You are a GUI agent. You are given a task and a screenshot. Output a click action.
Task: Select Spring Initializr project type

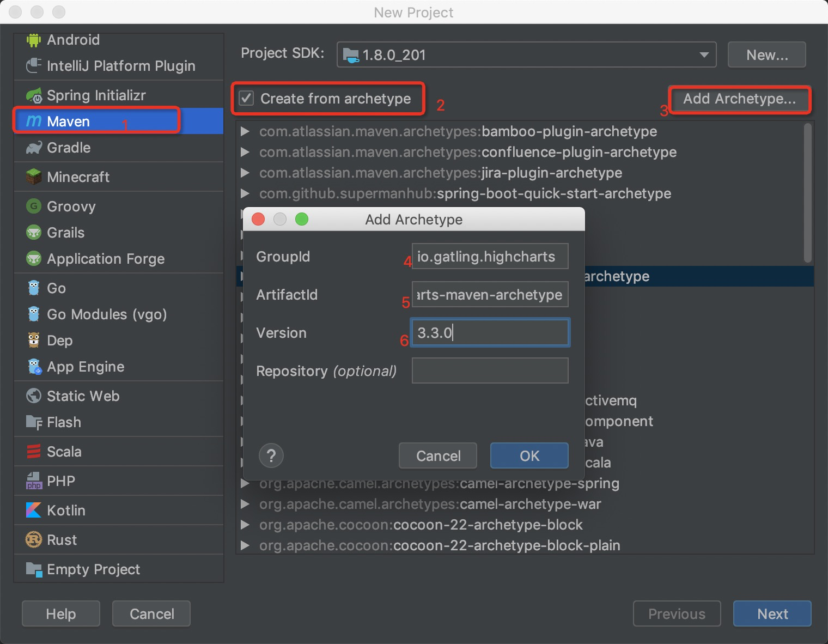coord(119,95)
